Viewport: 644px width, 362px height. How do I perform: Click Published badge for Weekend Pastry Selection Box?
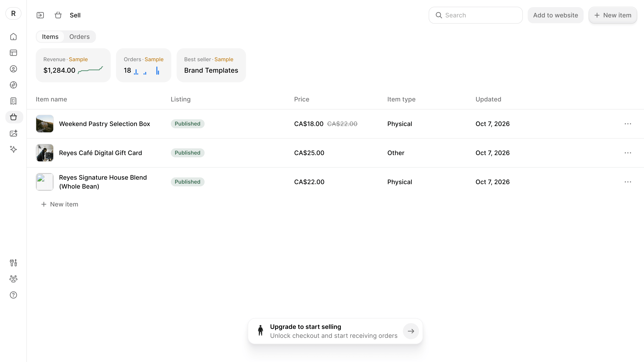tap(187, 124)
